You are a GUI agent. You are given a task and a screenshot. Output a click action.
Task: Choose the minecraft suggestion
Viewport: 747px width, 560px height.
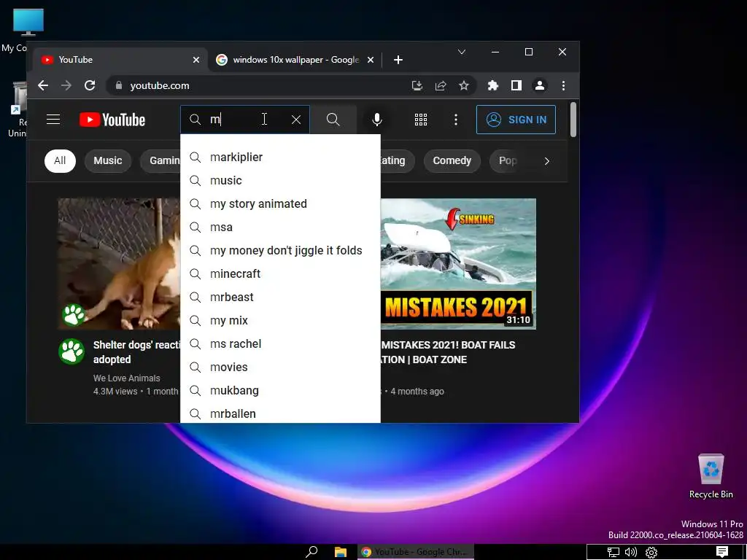pyautogui.click(x=281, y=274)
